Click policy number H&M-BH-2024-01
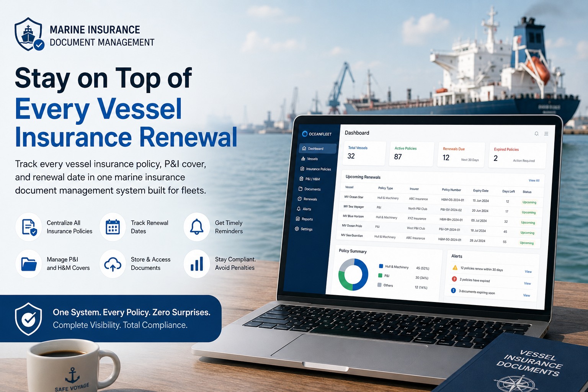Image resolution: width=588 pixels, height=392 pixels. [451, 220]
